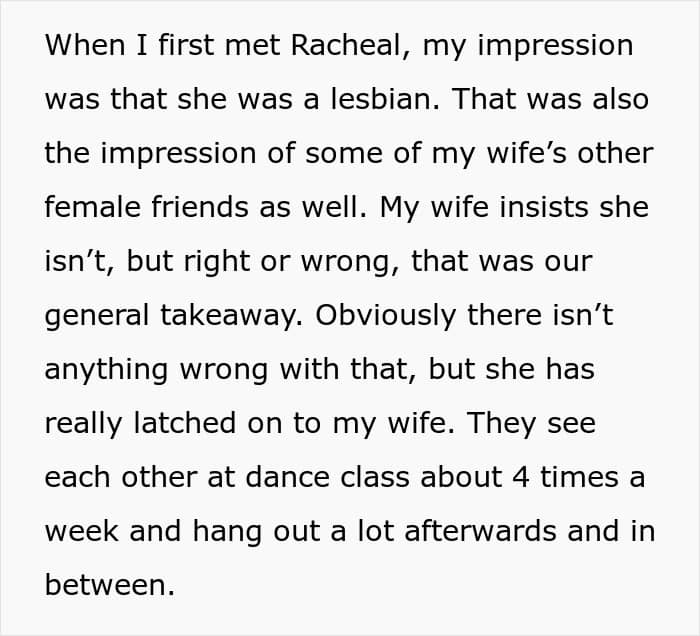The image size is (700, 636).
Task: Click the final word "between."
Action: pos(110,585)
